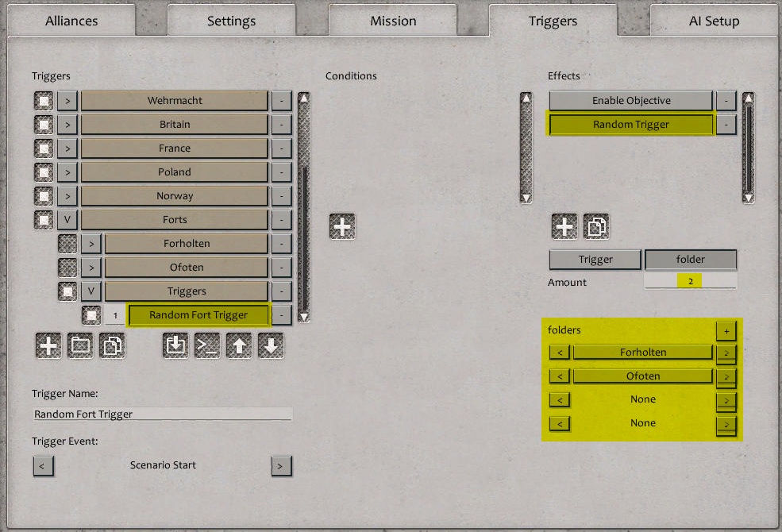Add another folder slot with plus button
This screenshot has height=532, width=782.
click(x=726, y=331)
